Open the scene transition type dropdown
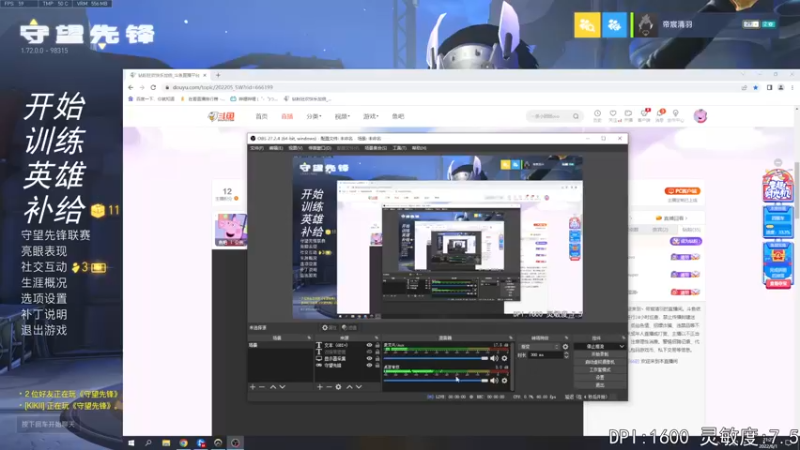 (x=539, y=347)
